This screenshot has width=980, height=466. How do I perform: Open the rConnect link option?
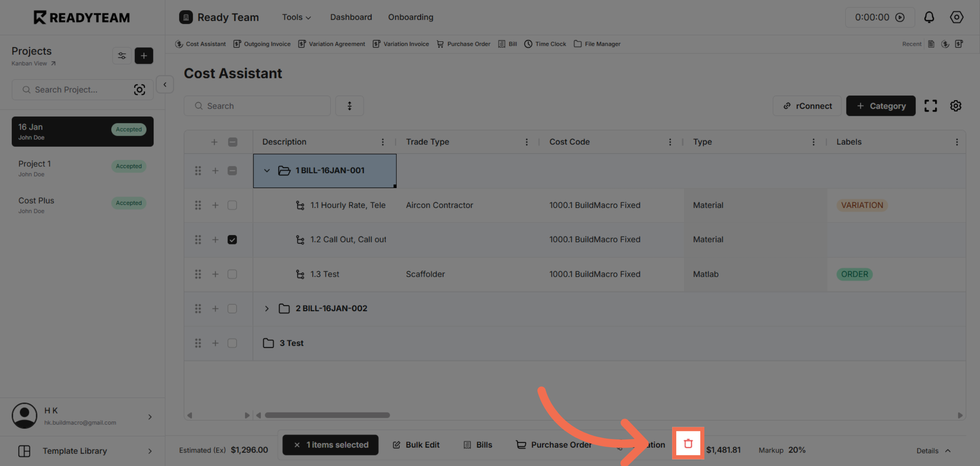(x=806, y=105)
